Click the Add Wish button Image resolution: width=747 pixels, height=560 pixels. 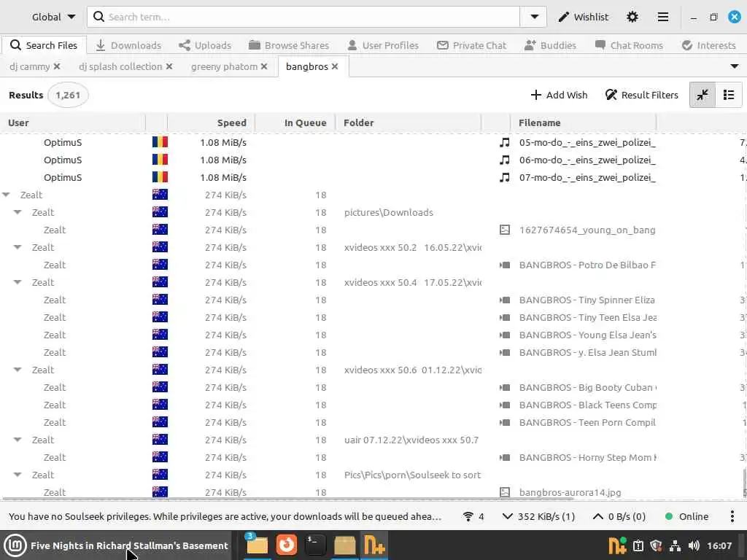click(559, 95)
